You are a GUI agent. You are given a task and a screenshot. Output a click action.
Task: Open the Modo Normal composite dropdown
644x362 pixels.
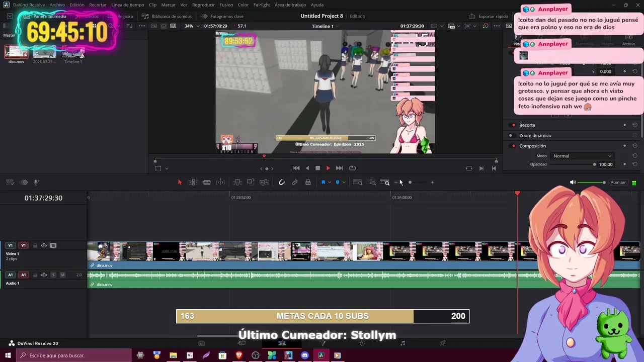(582, 156)
